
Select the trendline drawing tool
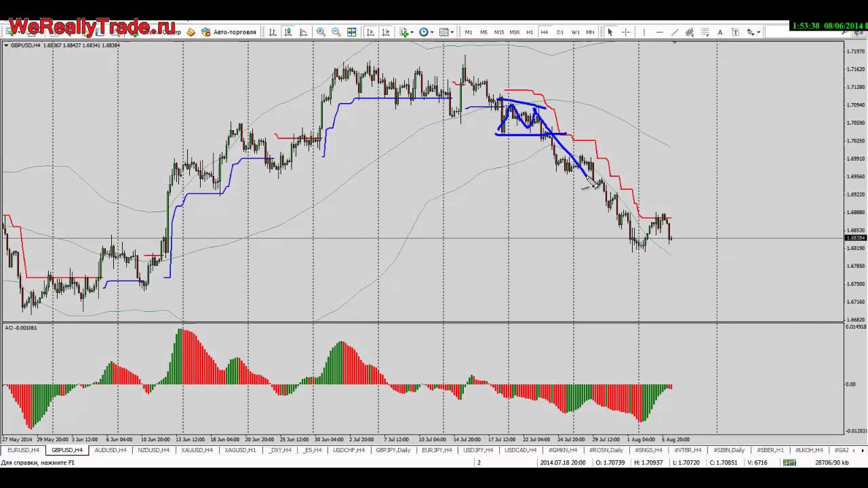point(675,32)
